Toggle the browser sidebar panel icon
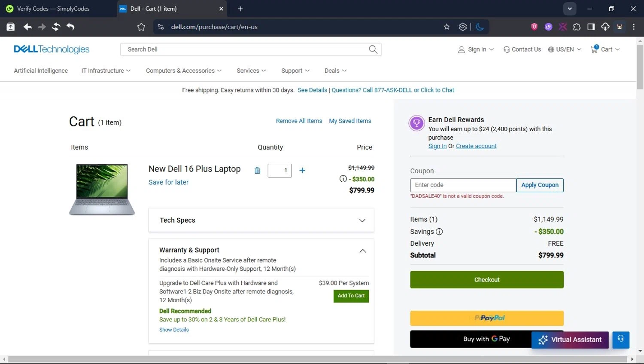The width and height of the screenshot is (644, 364). pos(591,27)
